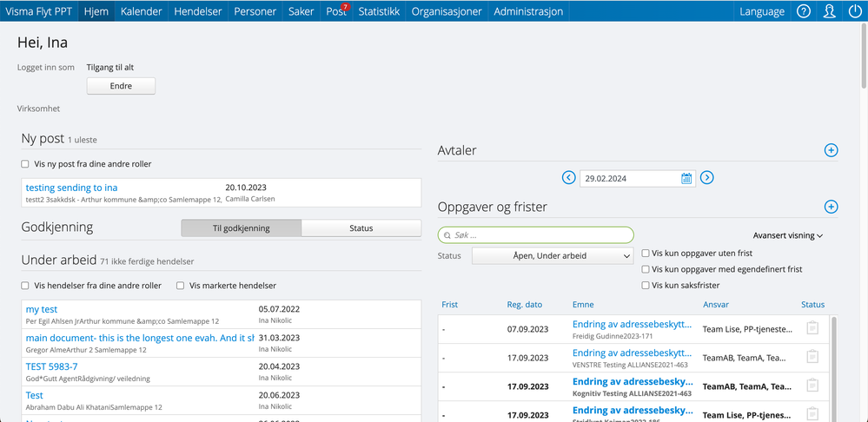868x422 pixels.
Task: Click the task list scrollbar
Action: pos(833,369)
